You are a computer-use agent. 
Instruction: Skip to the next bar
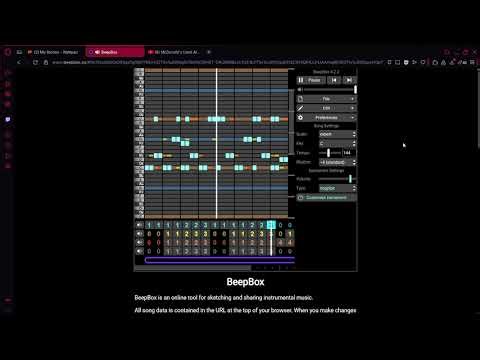(349, 80)
